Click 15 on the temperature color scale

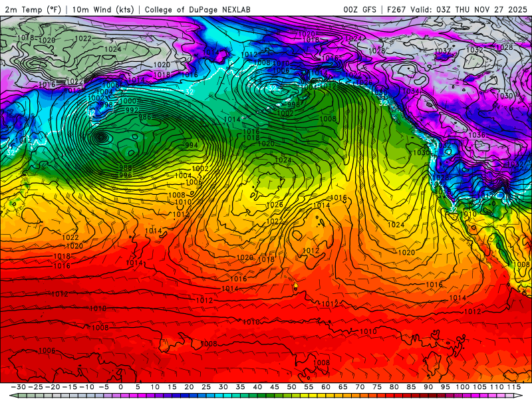[172, 387]
